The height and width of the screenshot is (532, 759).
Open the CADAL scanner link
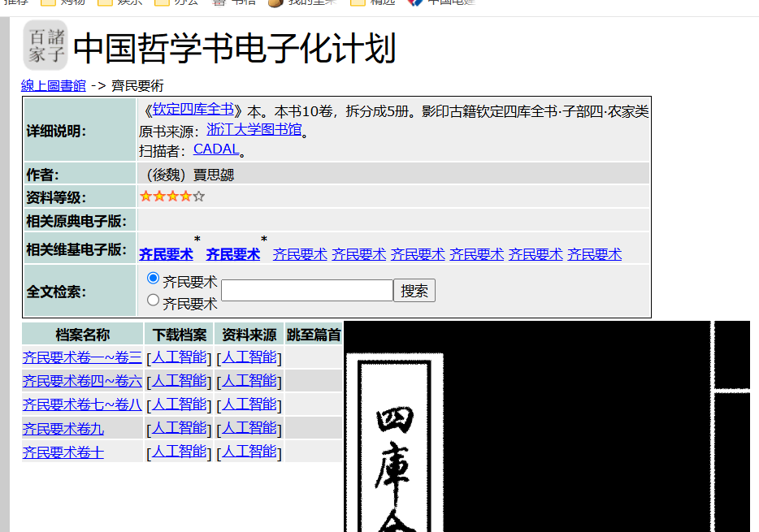216,149
